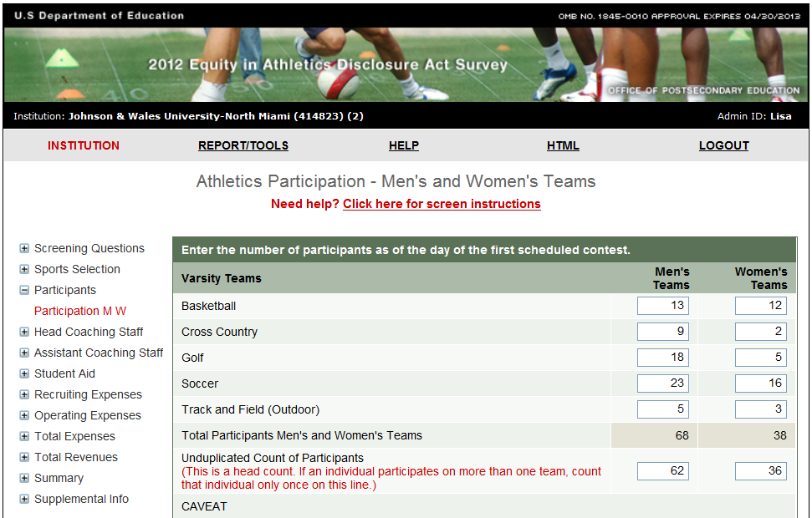Click the LOGOUT link

click(724, 145)
